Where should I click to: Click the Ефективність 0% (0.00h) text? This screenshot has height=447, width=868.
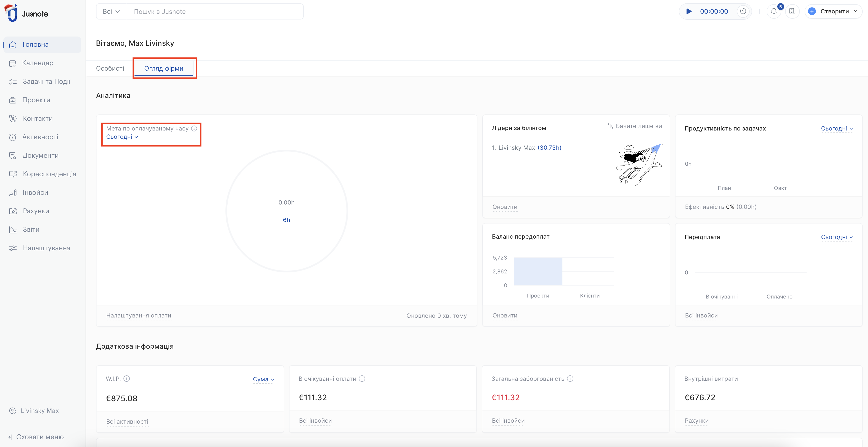[721, 207]
